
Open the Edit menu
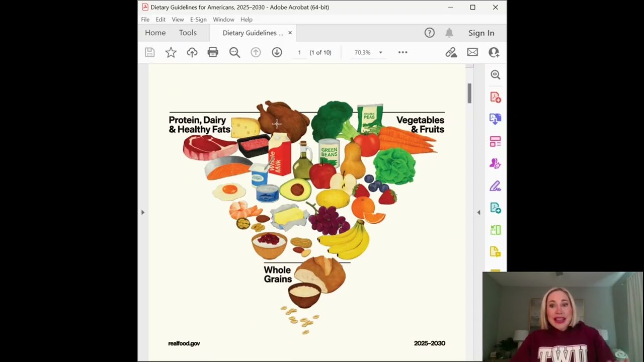point(160,20)
